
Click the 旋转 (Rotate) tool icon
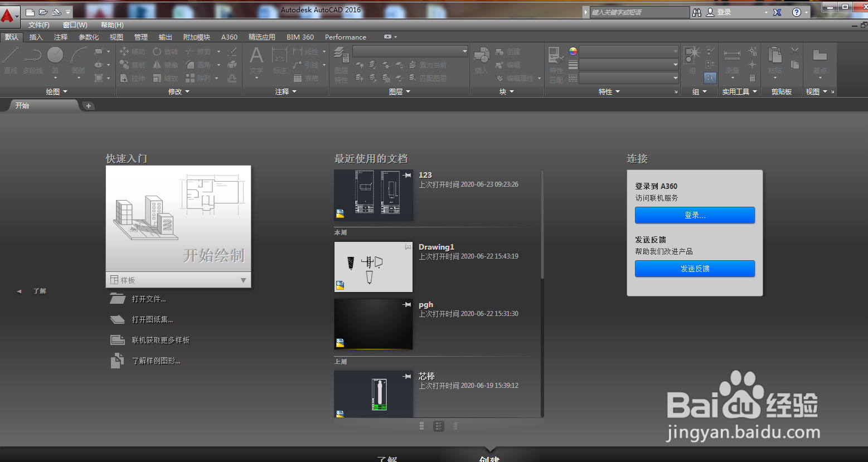tap(157, 51)
